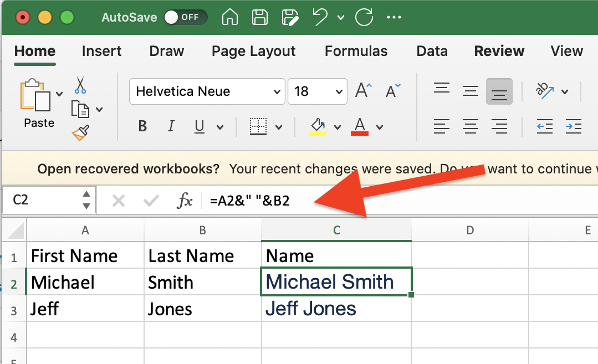This screenshot has width=598, height=364.
Task: Expand the Borders dropdown arrow
Action: pyautogui.click(x=278, y=127)
